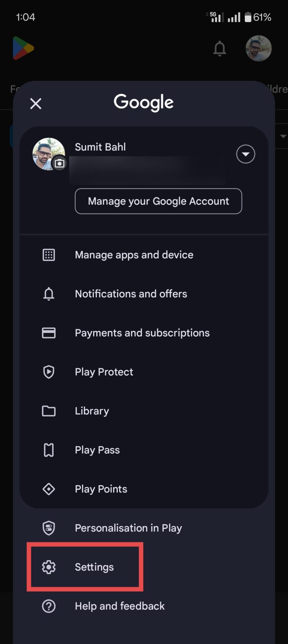Screen dimensions: 288x644
Task: Open Notifications and offers
Action: (131, 294)
